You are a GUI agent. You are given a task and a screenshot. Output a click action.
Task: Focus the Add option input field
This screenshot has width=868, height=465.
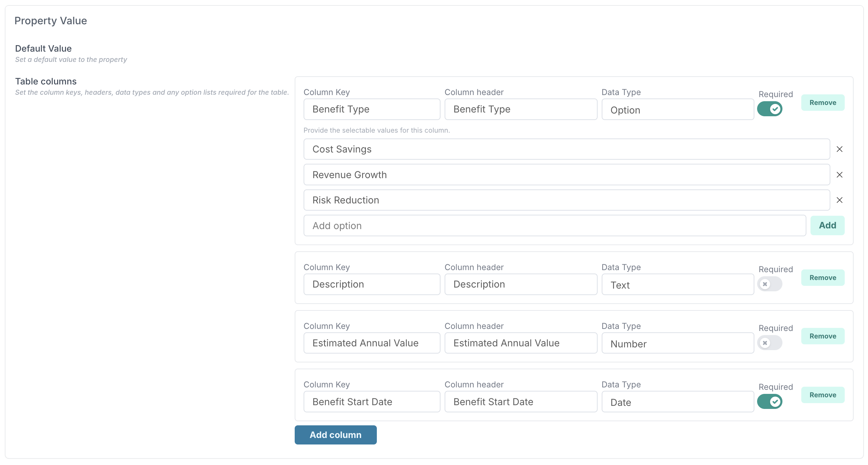554,226
